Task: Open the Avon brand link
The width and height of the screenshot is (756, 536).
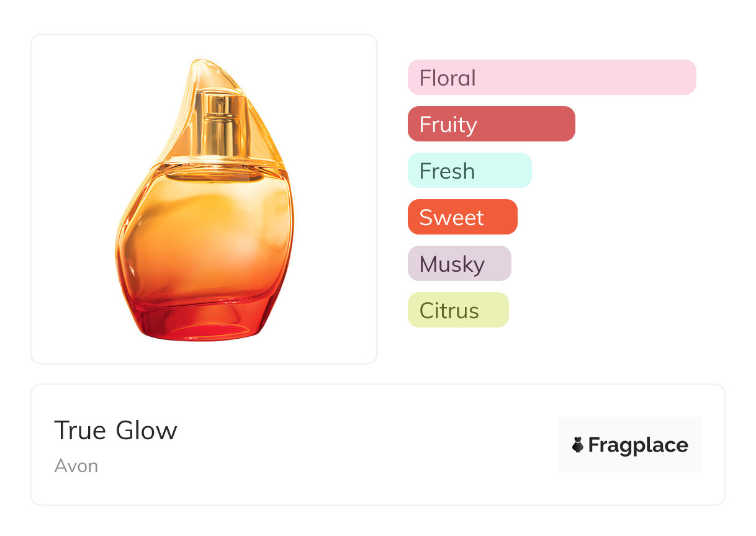Action: pos(76,466)
